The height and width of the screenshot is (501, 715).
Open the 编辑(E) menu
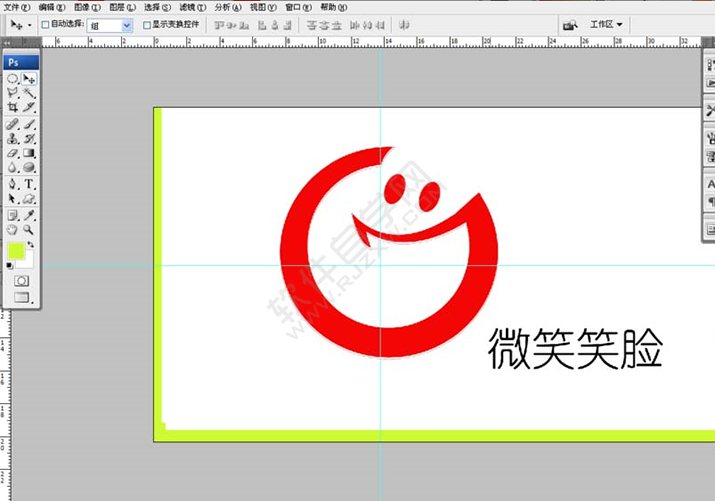point(52,7)
